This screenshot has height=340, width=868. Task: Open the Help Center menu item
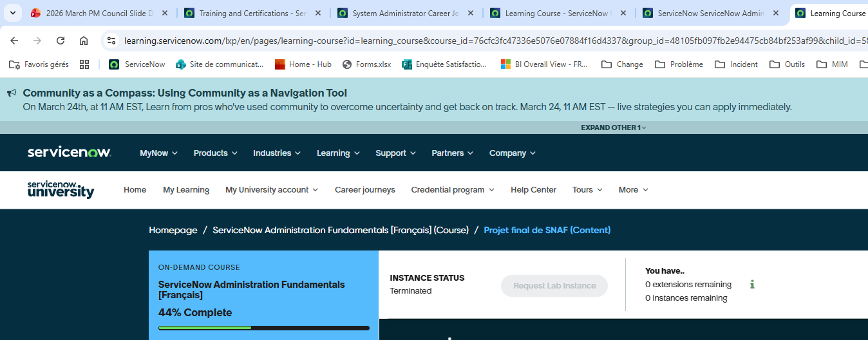[533, 190]
